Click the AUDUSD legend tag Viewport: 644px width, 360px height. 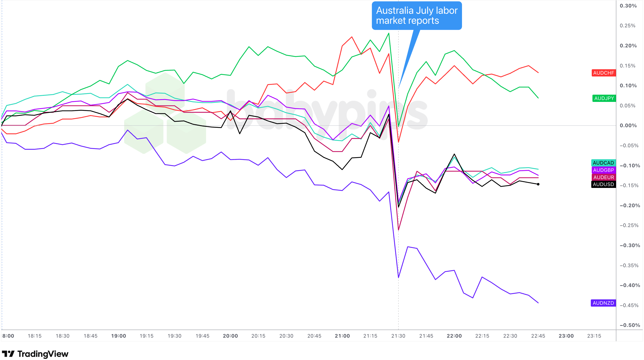coord(603,184)
